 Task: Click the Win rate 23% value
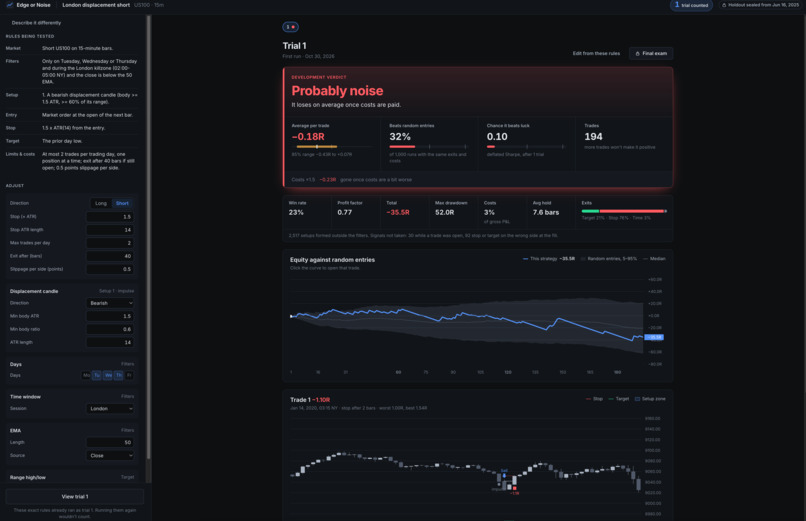[296, 213]
